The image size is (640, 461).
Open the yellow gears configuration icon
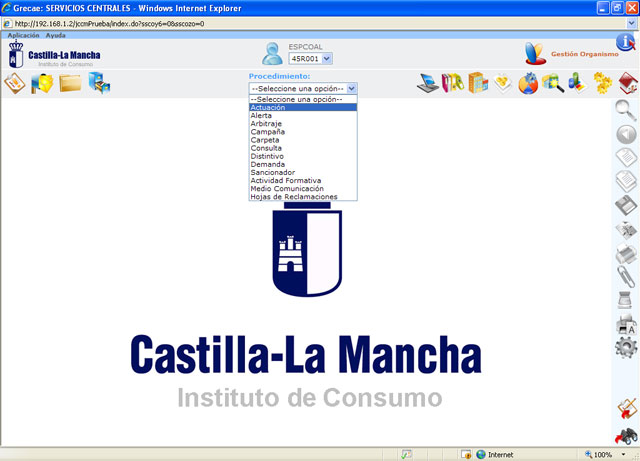(x=602, y=83)
